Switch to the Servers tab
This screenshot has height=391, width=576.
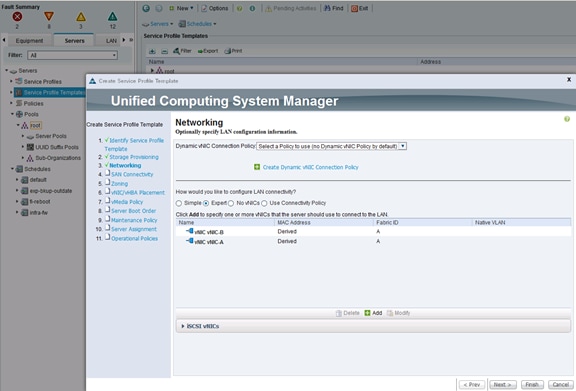click(x=75, y=40)
